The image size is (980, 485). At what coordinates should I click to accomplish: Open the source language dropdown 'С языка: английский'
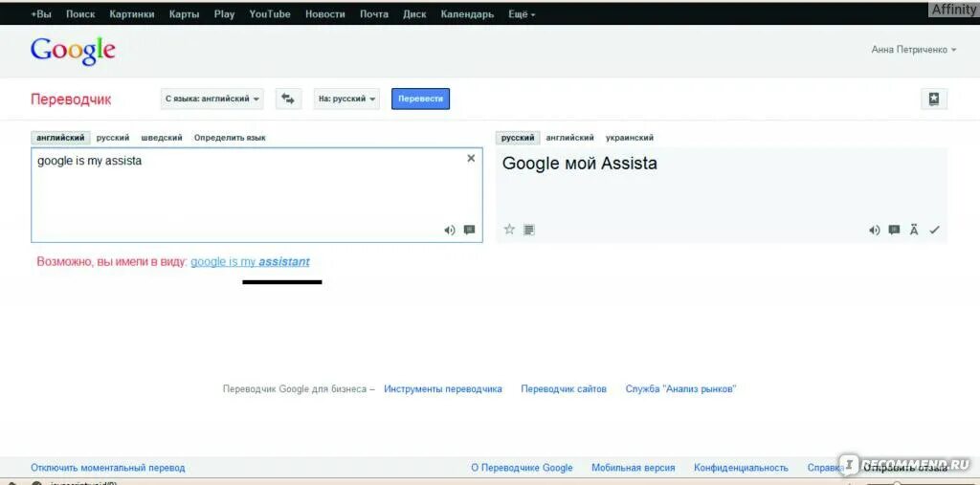(212, 99)
